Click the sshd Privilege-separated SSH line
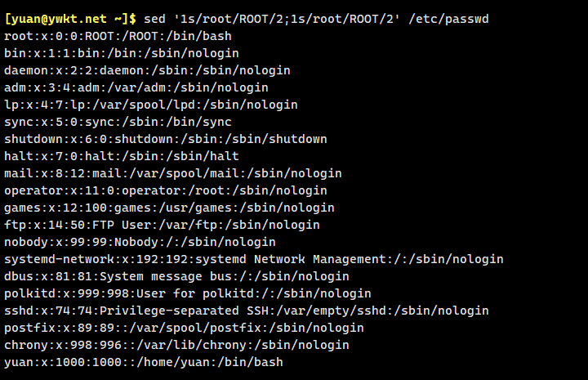 coord(246,311)
